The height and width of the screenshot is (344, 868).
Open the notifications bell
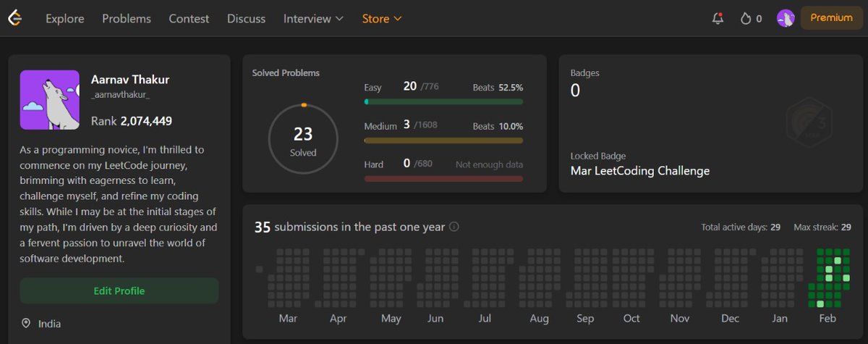click(718, 19)
